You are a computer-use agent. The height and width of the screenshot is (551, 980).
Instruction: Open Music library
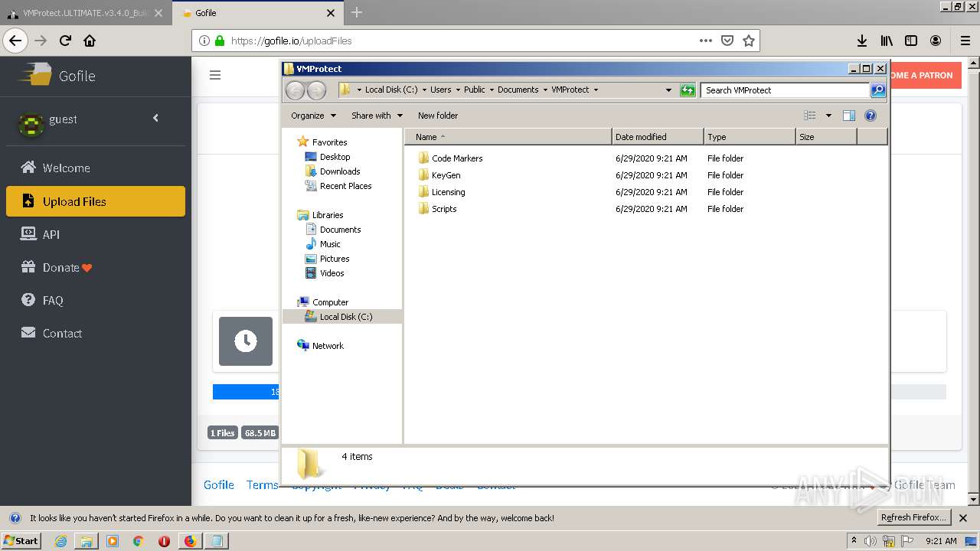pyautogui.click(x=330, y=244)
